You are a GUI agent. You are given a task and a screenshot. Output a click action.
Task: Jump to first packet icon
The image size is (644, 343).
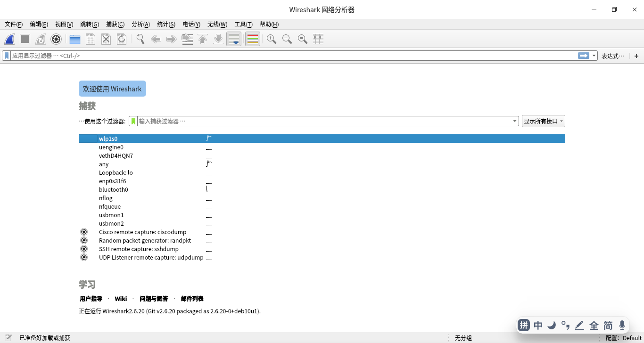pyautogui.click(x=203, y=39)
